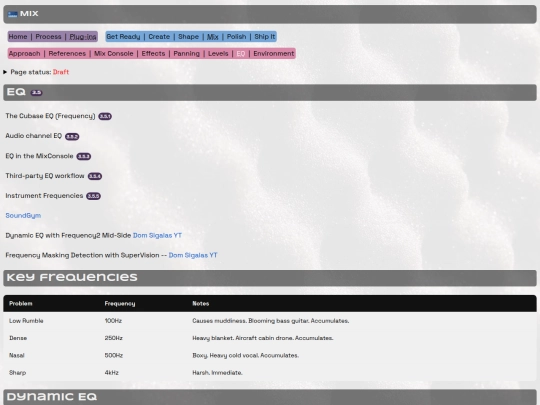The width and height of the screenshot is (540, 405).
Task: Click the red Draft status text
Action: pos(61,72)
